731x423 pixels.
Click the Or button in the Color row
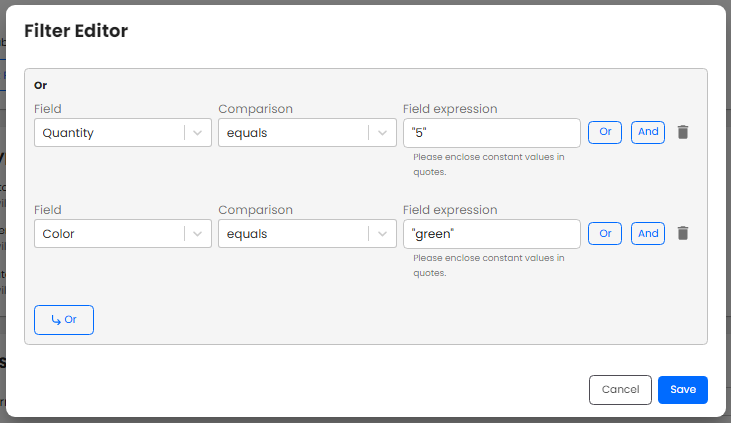click(605, 234)
